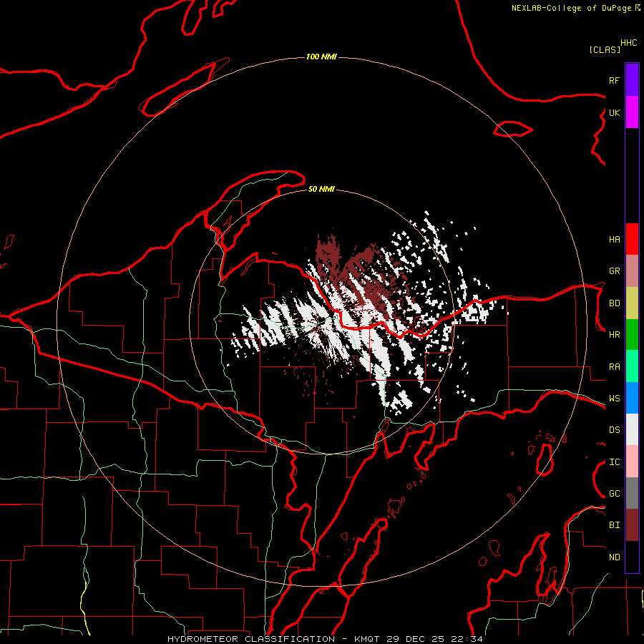
Task: Click the Hydrometeor Classification KMQT timestamp caption
Action: click(325, 639)
